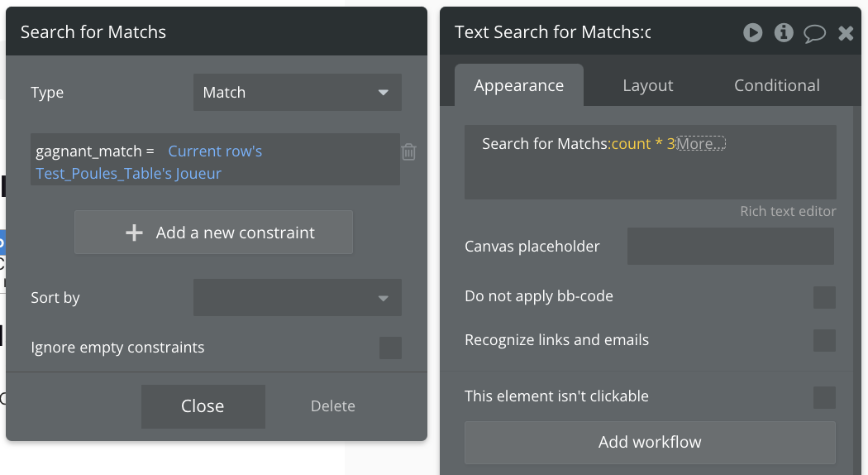Click the Add workflow button
This screenshot has width=868, height=475.
(650, 442)
